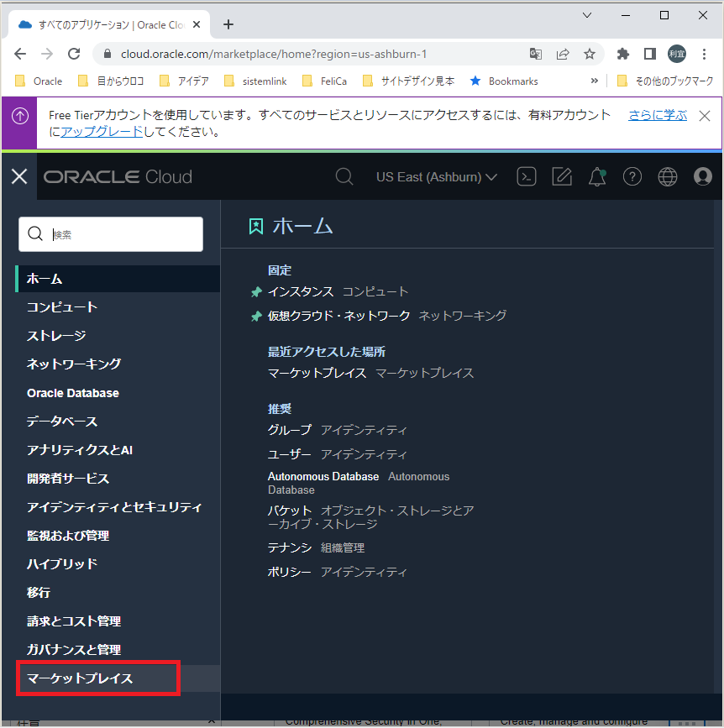The height and width of the screenshot is (728, 724).
Task: Click the share page icon
Action: coord(563,54)
